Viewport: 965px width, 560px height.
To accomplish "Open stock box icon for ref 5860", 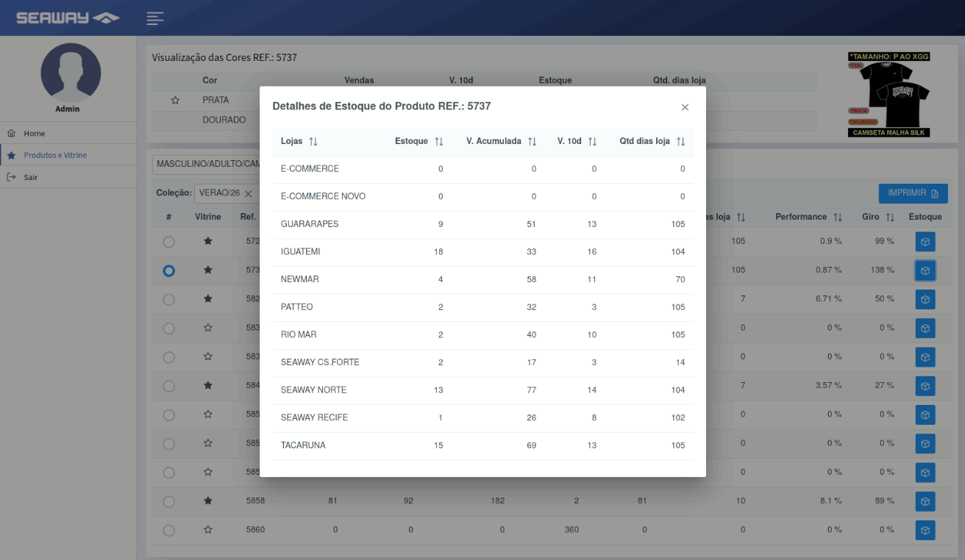I will [x=925, y=530].
